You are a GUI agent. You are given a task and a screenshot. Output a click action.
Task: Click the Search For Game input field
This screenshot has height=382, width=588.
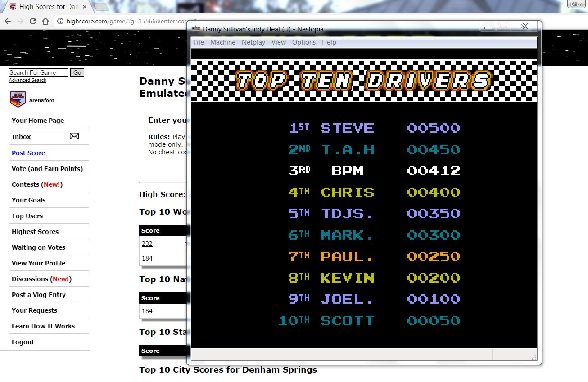click(x=39, y=72)
